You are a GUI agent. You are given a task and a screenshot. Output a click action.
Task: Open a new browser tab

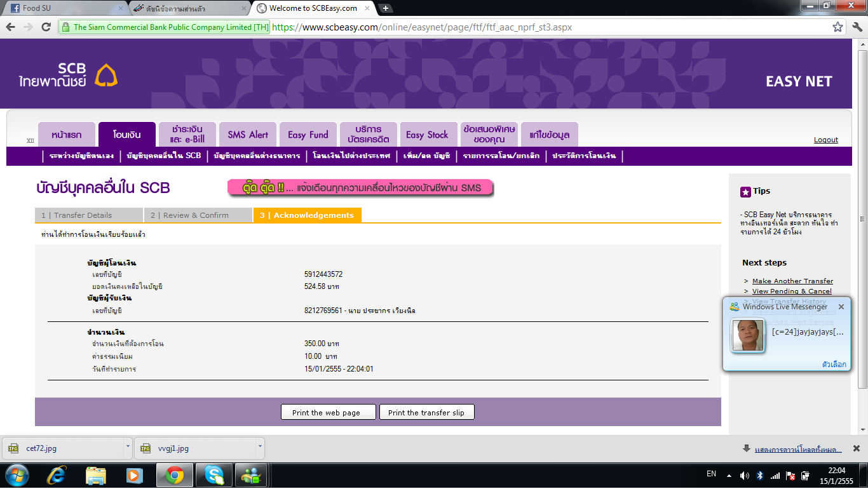coord(386,8)
